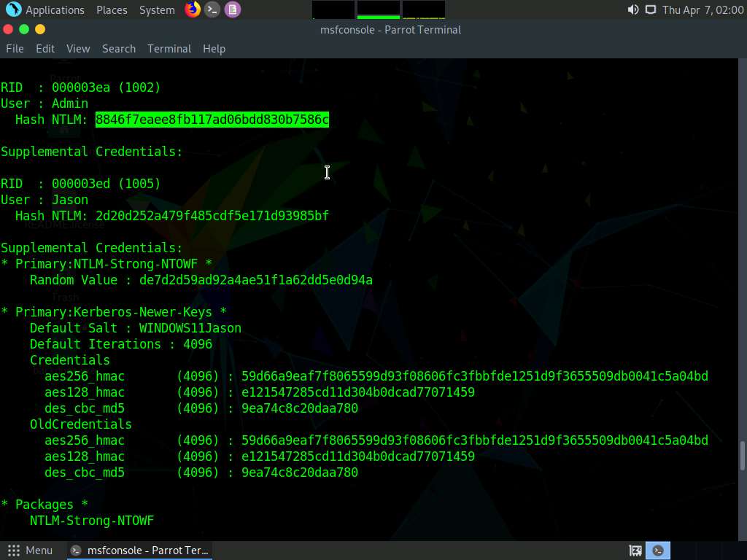Open the Places menu
The width and height of the screenshot is (747, 560).
click(x=112, y=10)
